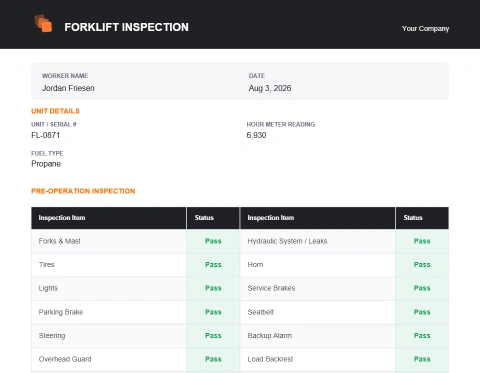Click the FUEL TYPE label
The height and width of the screenshot is (373, 480).
tap(47, 153)
